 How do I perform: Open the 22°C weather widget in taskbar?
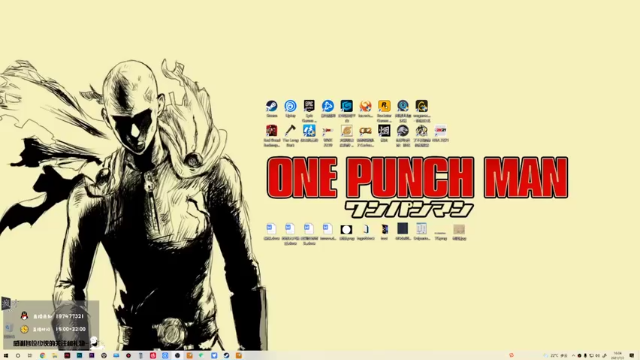pyautogui.click(x=557, y=356)
